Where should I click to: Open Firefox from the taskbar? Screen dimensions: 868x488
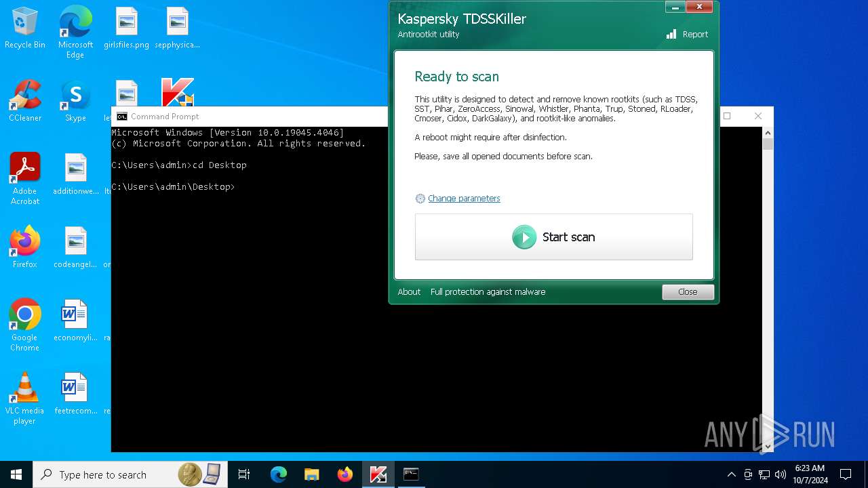click(344, 474)
